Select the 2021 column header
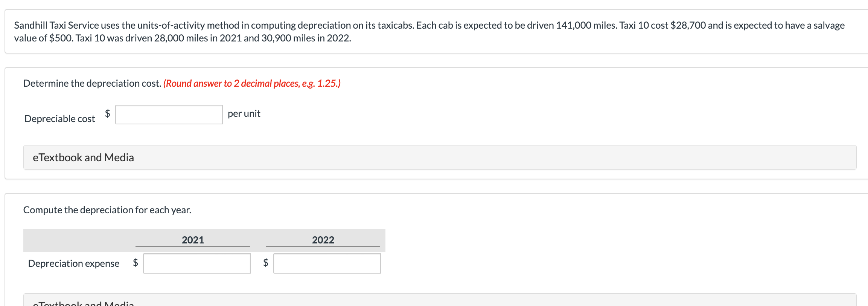This screenshot has width=868, height=306. (192, 239)
